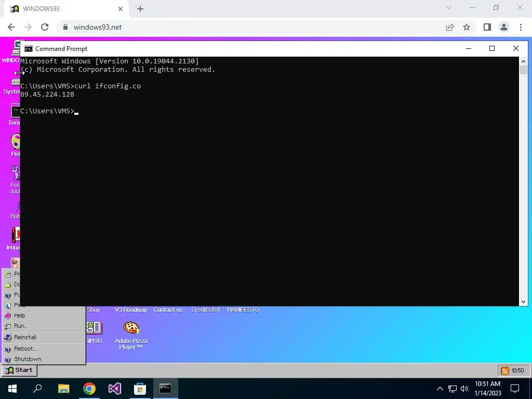Viewport: 532px width, 399px height.
Task: Open a new browser tab with plus
Action: 140,9
